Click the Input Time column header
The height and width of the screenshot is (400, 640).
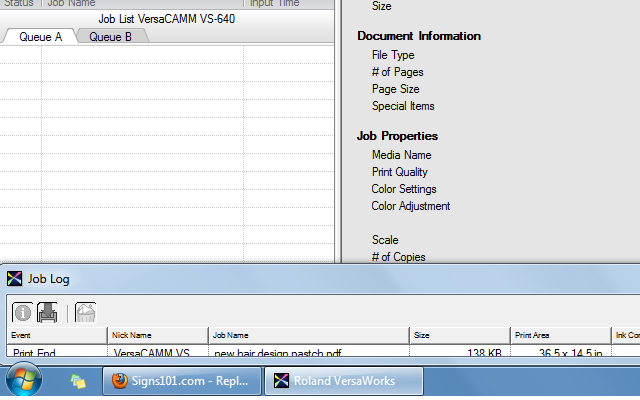click(289, 4)
